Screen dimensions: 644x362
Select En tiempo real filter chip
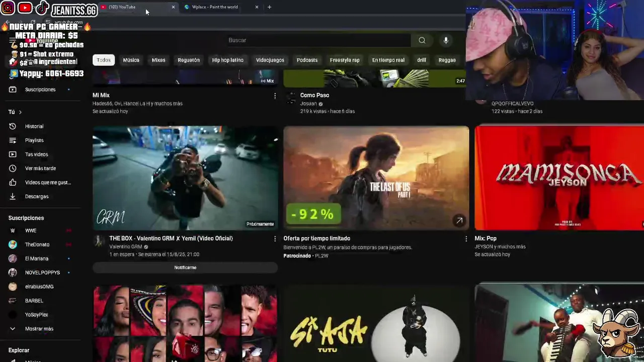tap(388, 60)
